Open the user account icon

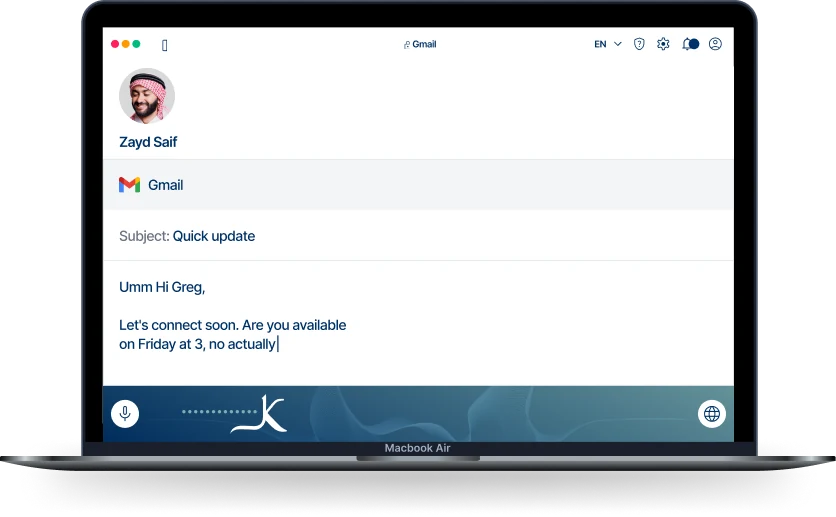[715, 44]
